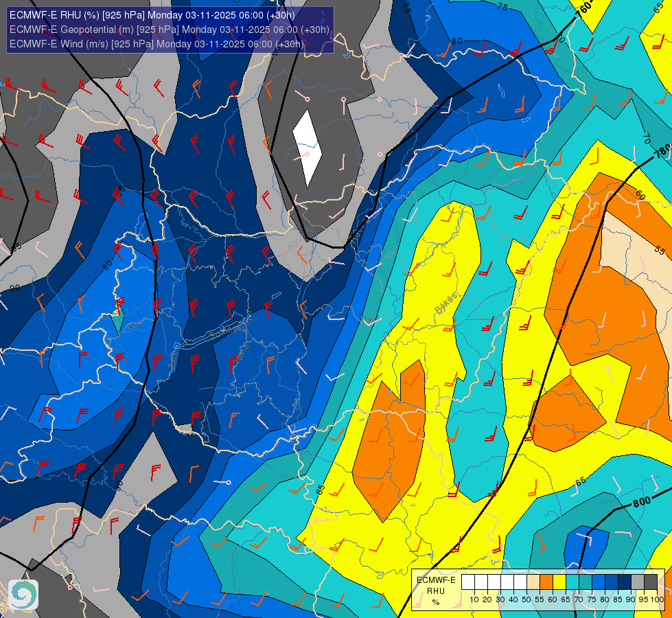Click the legend value '100'

click(x=657, y=599)
